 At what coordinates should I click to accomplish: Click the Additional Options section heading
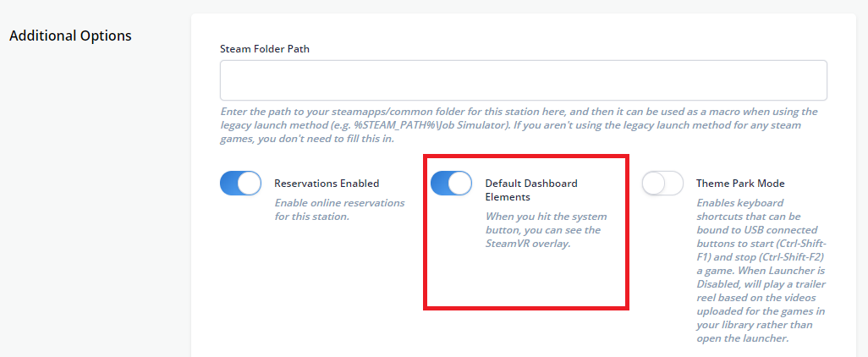pyautogui.click(x=70, y=36)
